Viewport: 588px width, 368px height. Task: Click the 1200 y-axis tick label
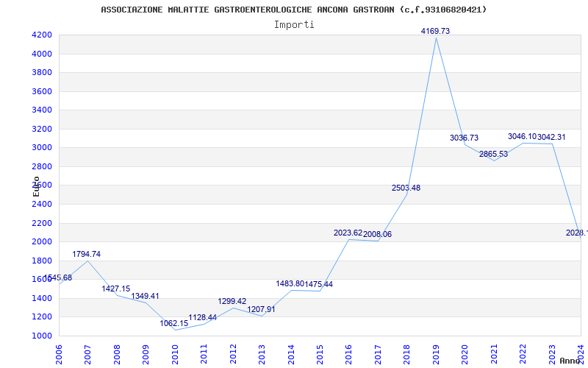(42, 317)
